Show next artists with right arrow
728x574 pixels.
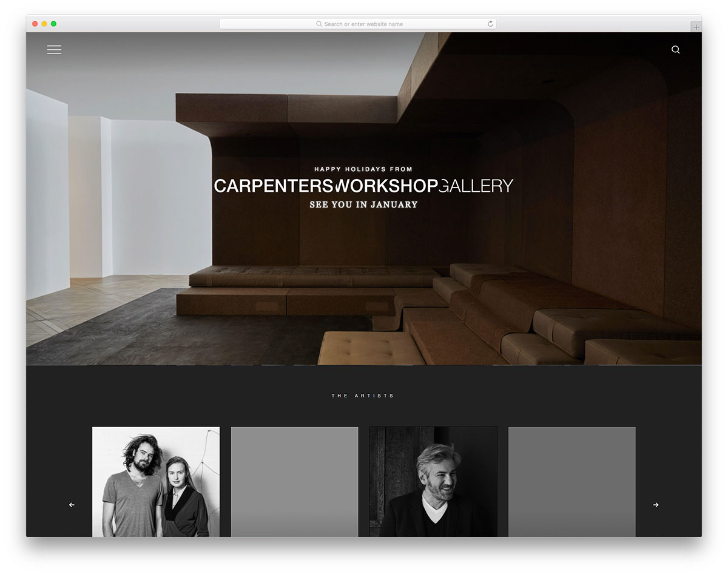point(656,505)
